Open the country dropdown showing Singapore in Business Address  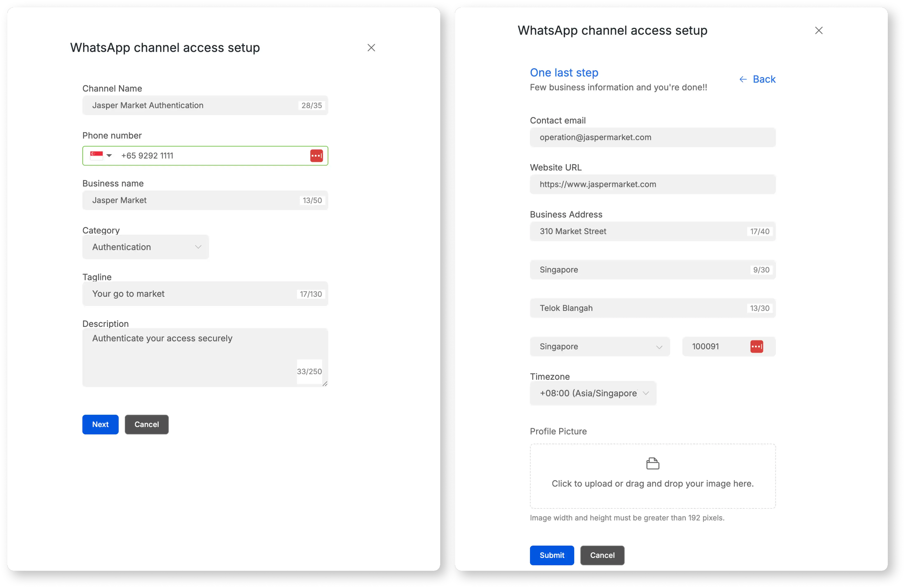coord(600,346)
